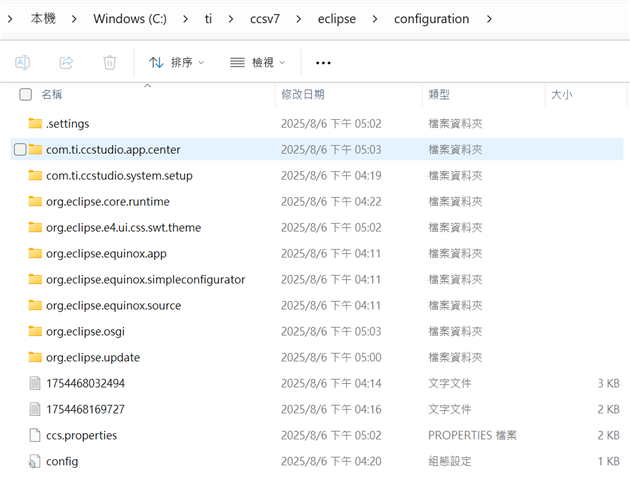
Task: Select org.eclipse.equinox.source folder name
Action: [113, 305]
